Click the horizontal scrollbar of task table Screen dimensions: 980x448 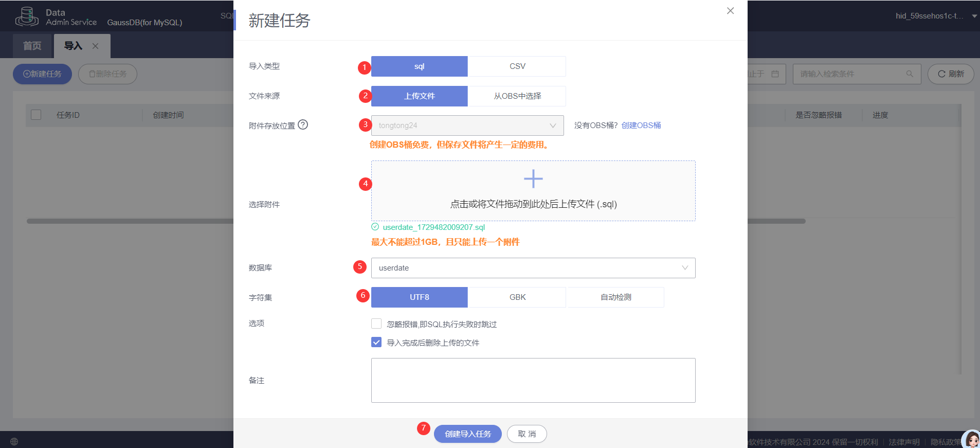click(416, 221)
